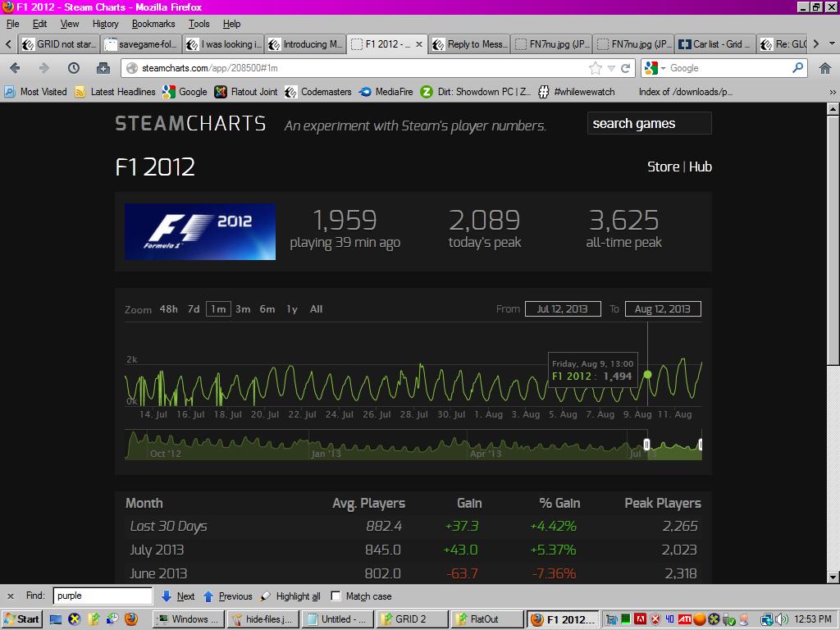Toggle the Highlight all button
840x630 pixels.
click(x=290, y=596)
